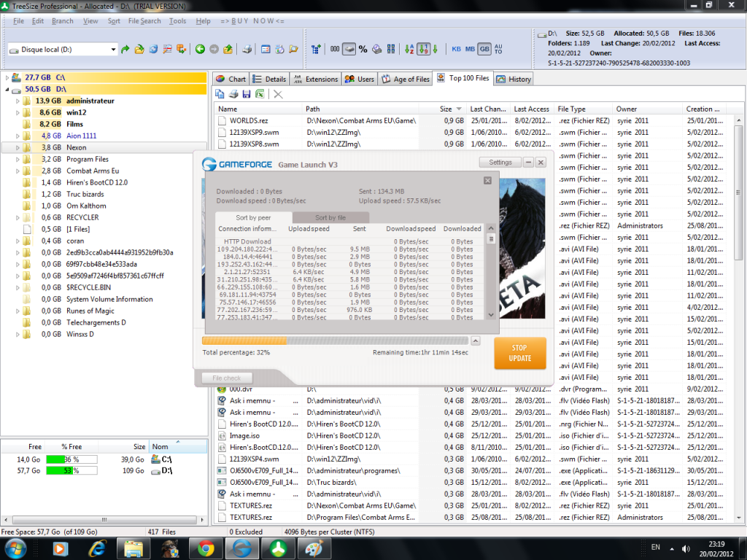Collapse the D:\ drive tree node

[x=8, y=89]
